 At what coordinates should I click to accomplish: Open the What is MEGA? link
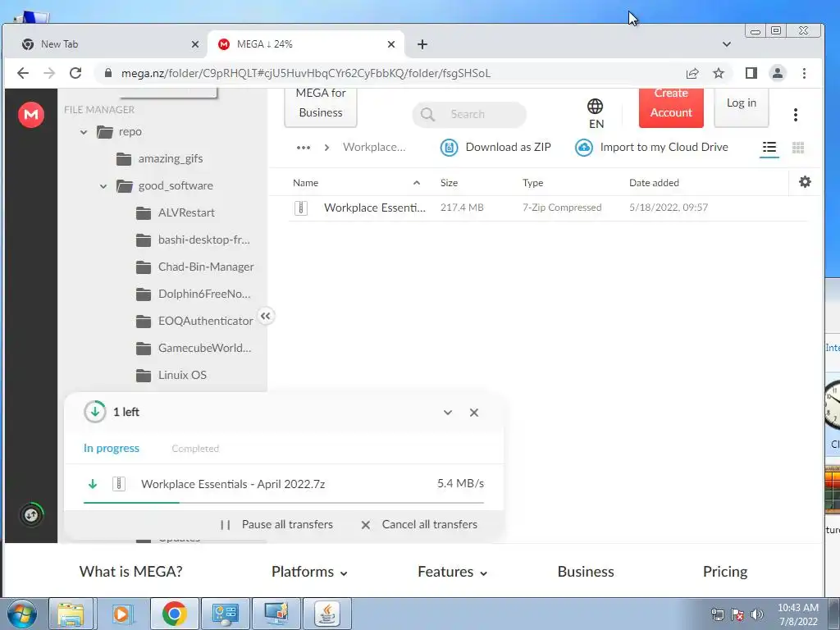130,572
